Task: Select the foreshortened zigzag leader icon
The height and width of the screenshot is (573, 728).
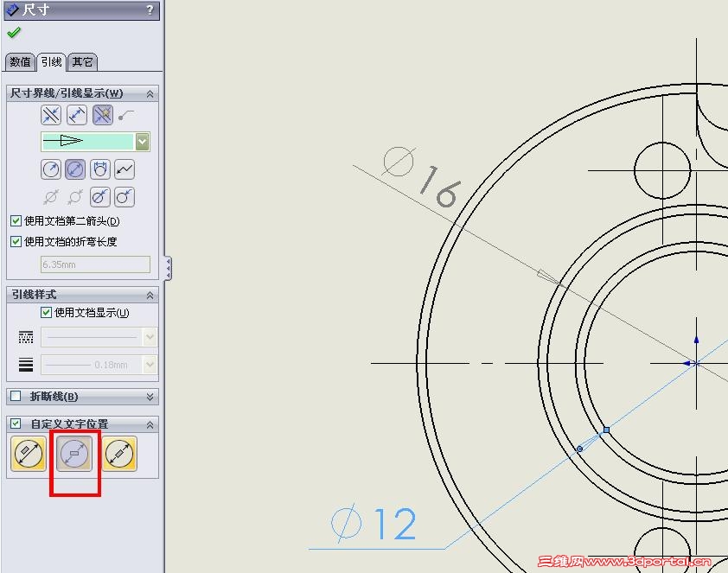Action: 125,169
